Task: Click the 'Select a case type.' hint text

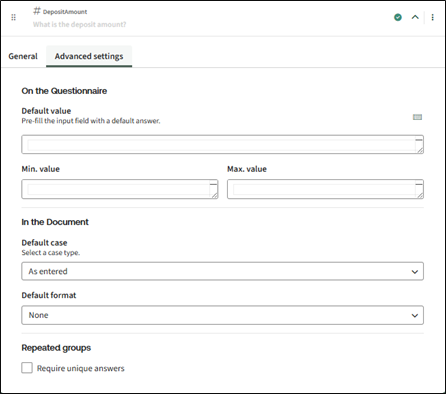Action: pyautogui.click(x=51, y=253)
